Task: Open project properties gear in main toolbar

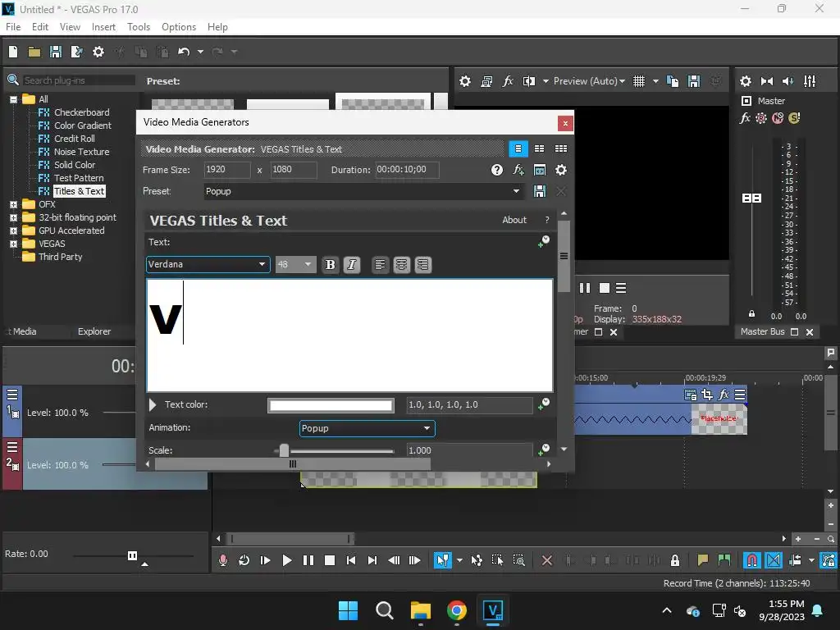Action: 98,52
